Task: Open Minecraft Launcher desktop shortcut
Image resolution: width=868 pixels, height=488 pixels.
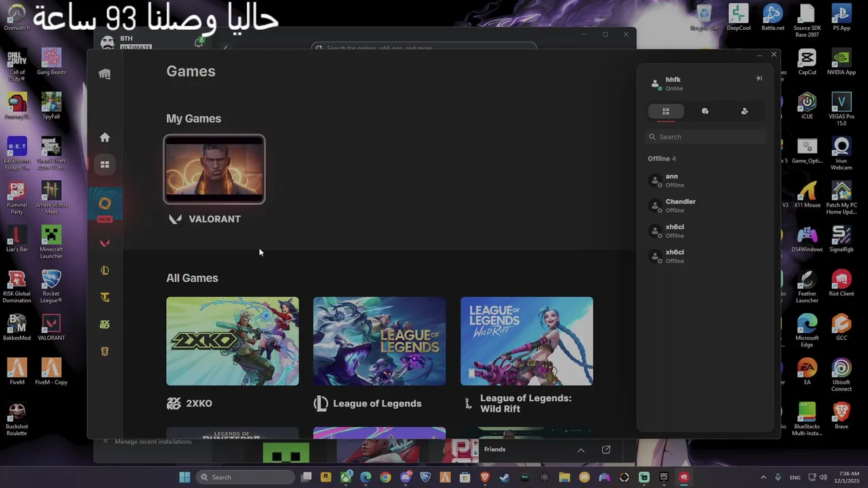Action: pos(52,243)
